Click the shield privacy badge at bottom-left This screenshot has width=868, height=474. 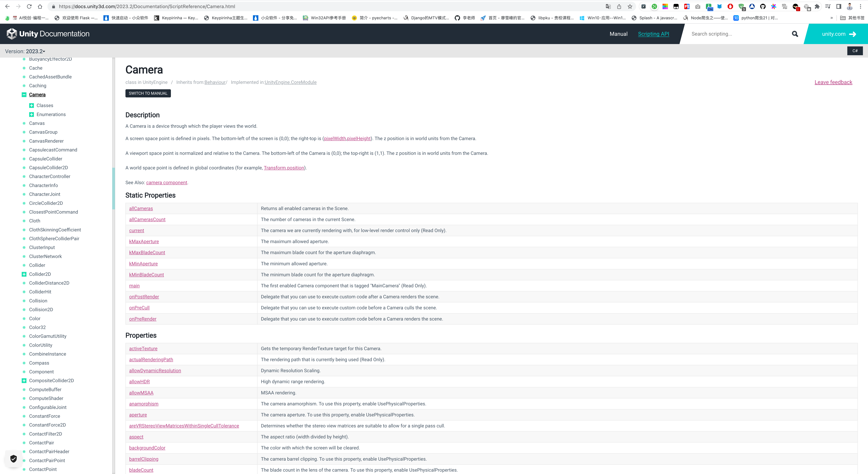click(x=14, y=459)
